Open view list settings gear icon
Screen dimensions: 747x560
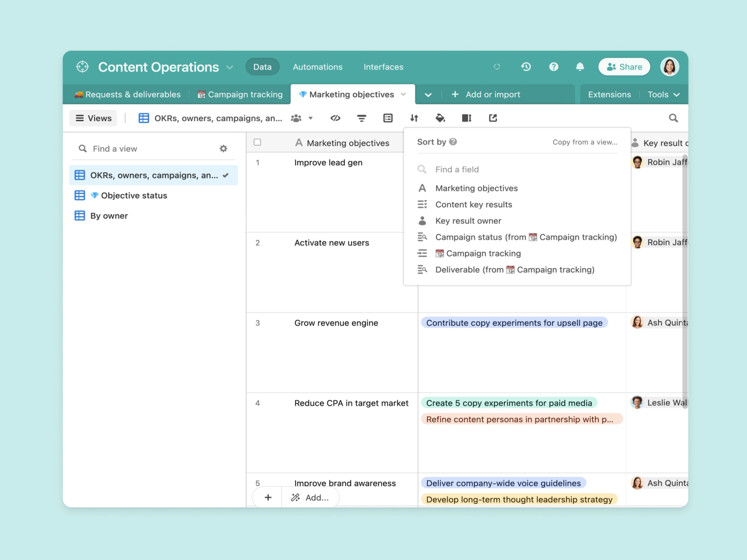pos(224,148)
